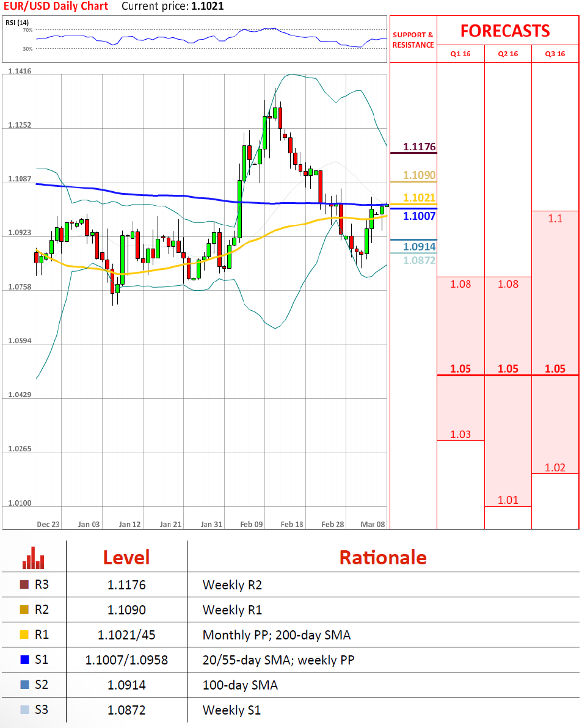Click the Support & Resistance header

pos(413,40)
